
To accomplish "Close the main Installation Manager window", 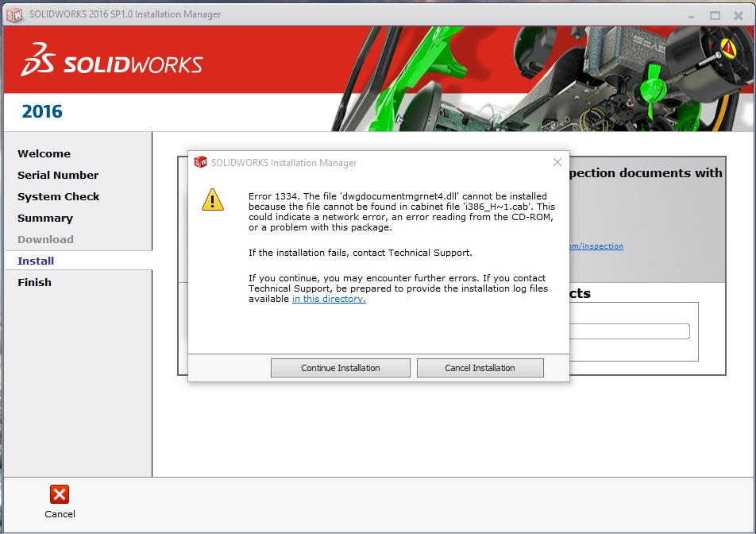I will 739,15.
